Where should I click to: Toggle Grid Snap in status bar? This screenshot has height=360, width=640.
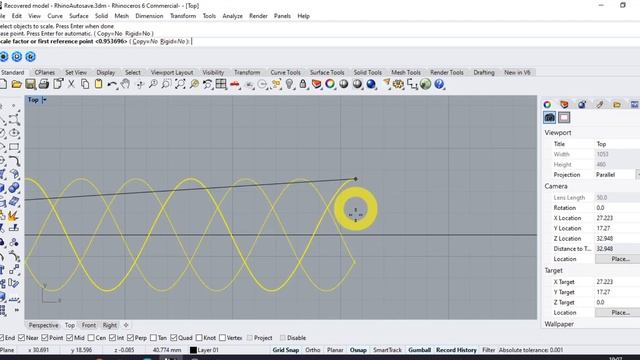286,350
